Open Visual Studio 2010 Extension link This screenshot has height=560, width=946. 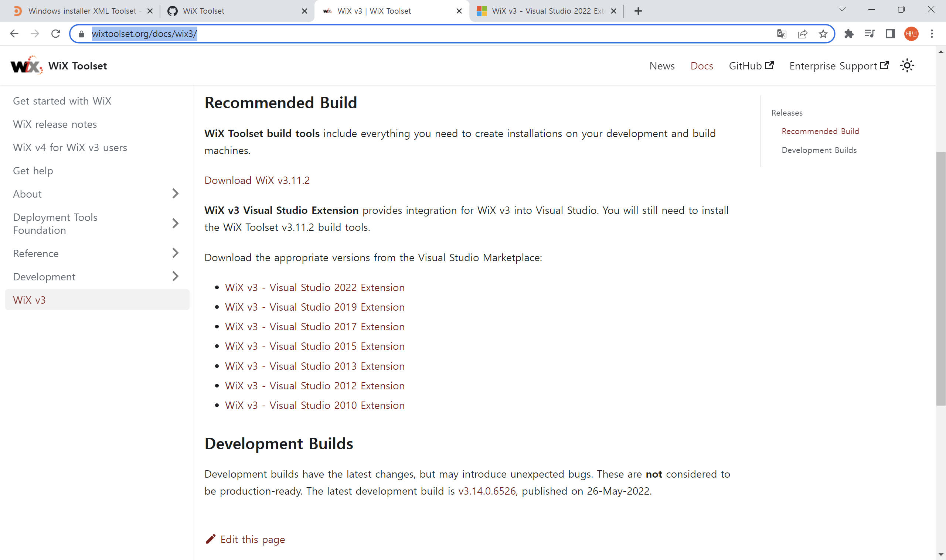point(314,405)
